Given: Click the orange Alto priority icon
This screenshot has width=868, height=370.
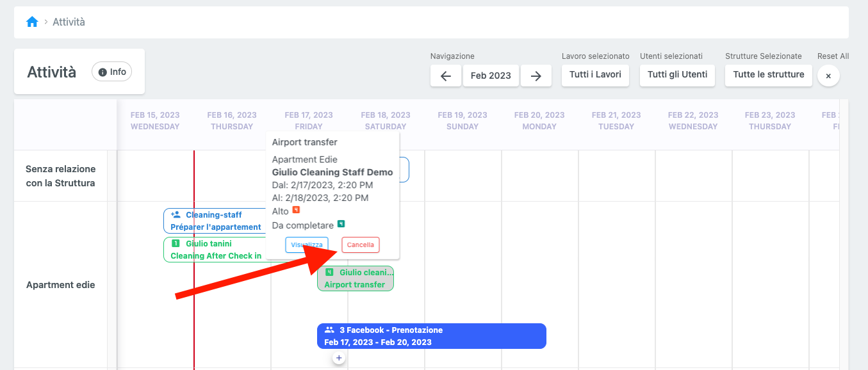Looking at the screenshot, I should [x=296, y=210].
